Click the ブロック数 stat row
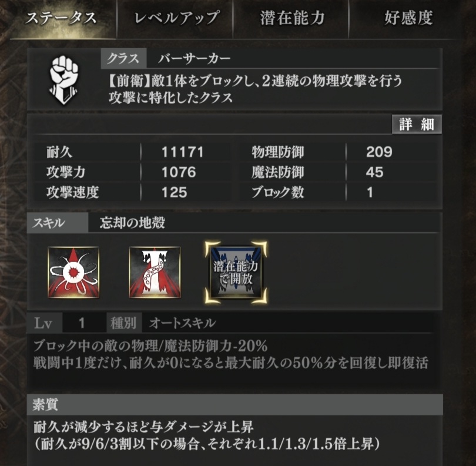Screen dimensions: 476x466 pos(340,193)
